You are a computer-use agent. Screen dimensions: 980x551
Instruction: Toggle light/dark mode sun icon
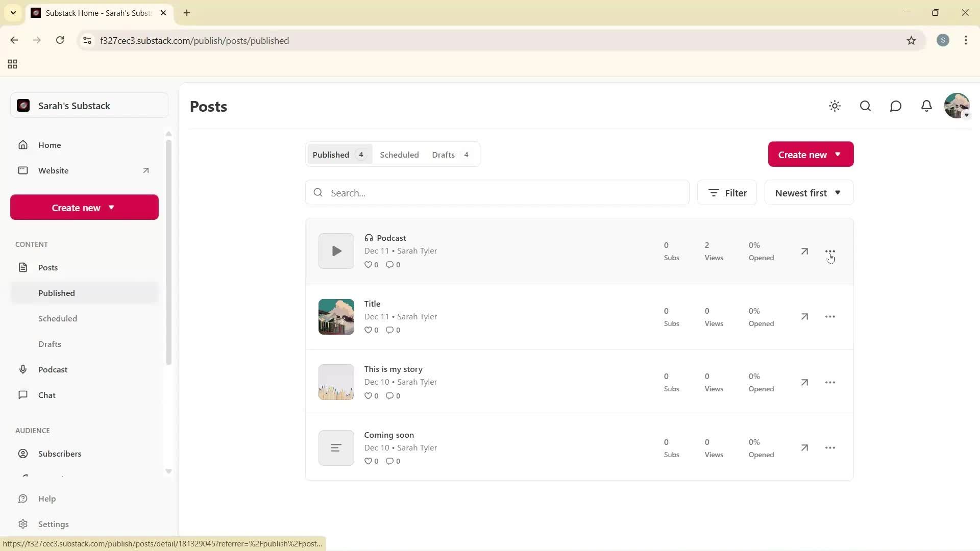835,106
